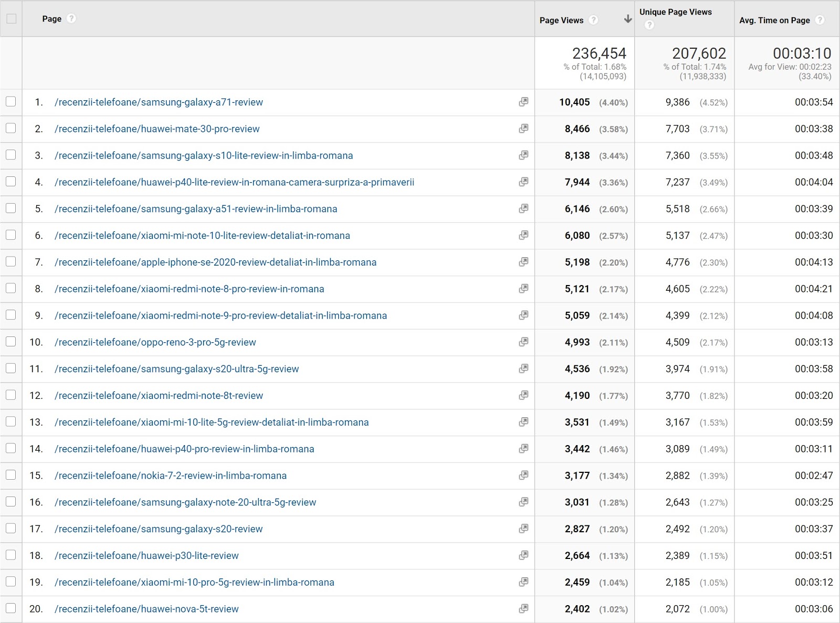The width and height of the screenshot is (840, 623).
Task: Open samsung-galaxy-s10-lite-review-in-limba-romana link
Action: tap(204, 156)
